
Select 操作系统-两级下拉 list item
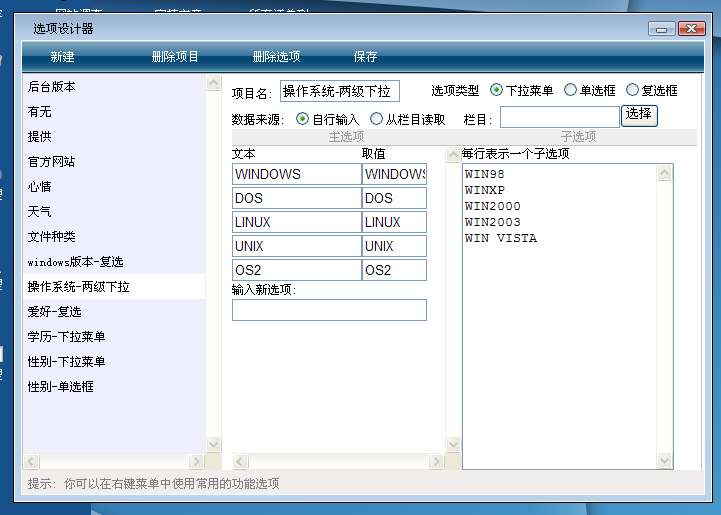pos(114,286)
